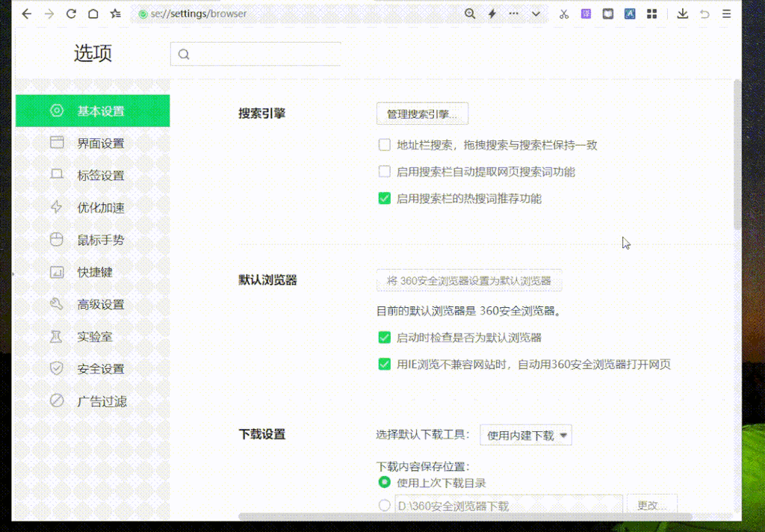Screen dimensions: 765x532
Task: Open the magnifier zoom toolbar icon
Action: [x=469, y=13]
